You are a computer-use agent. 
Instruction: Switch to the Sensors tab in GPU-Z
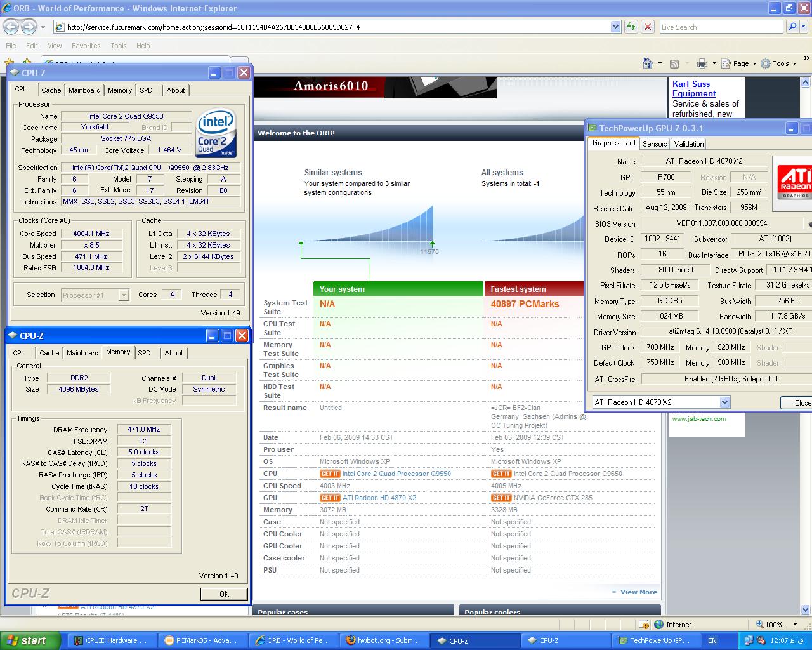point(655,144)
